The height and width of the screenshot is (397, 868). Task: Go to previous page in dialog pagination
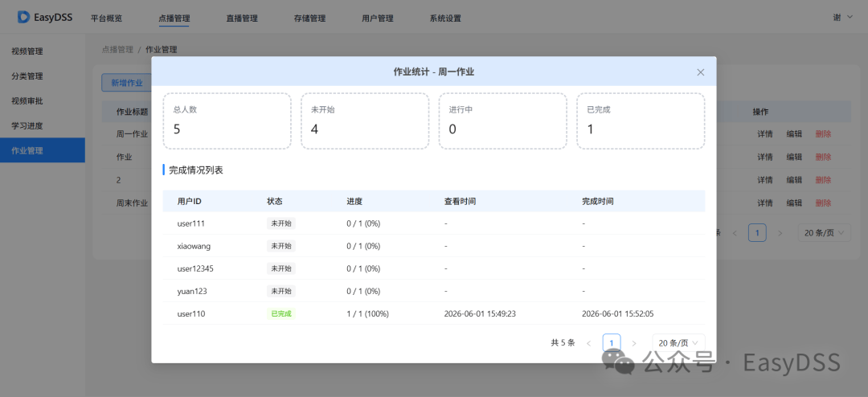click(x=588, y=343)
